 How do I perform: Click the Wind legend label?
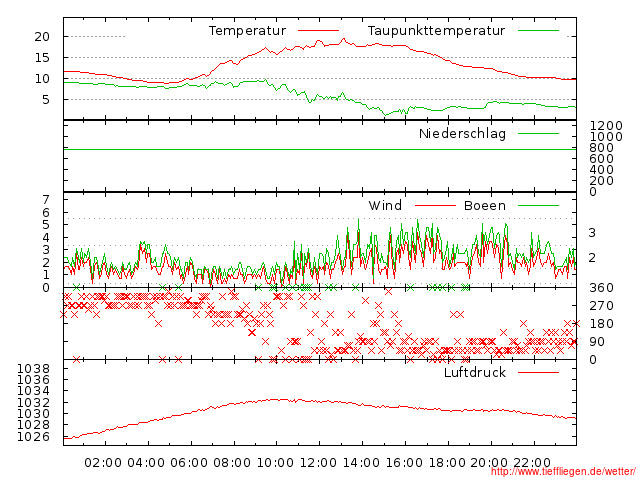coord(385,205)
